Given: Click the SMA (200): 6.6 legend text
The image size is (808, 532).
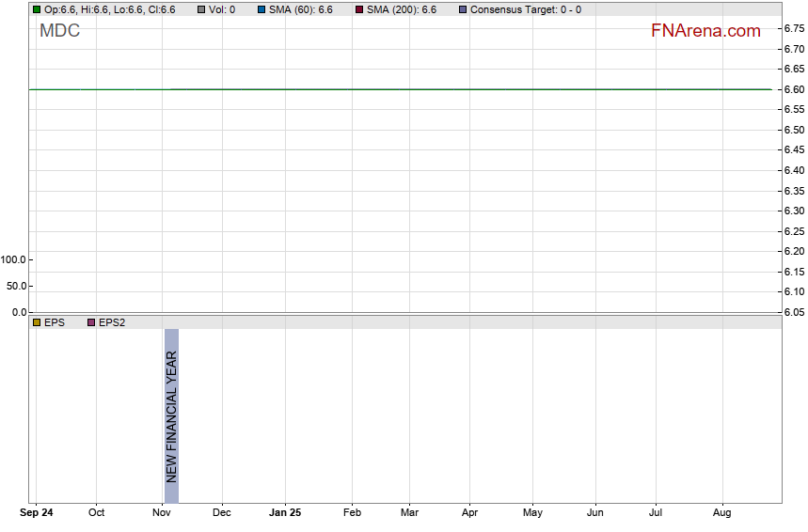Looking at the screenshot, I should tap(401, 9).
